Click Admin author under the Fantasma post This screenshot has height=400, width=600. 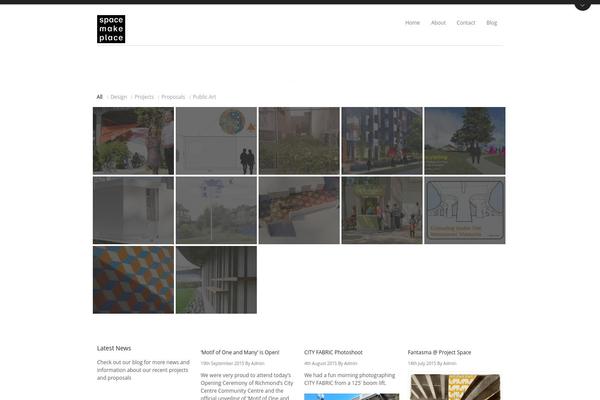click(449, 363)
